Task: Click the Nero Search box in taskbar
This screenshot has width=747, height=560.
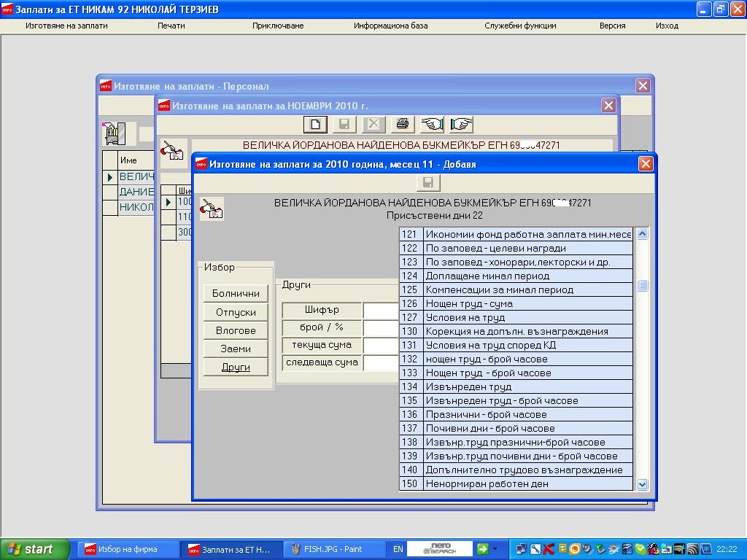Action: 441,549
